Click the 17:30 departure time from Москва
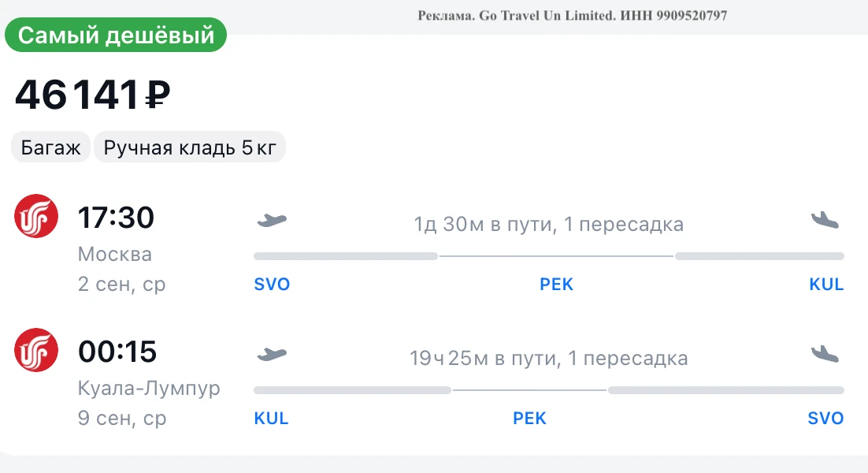 [x=116, y=218]
